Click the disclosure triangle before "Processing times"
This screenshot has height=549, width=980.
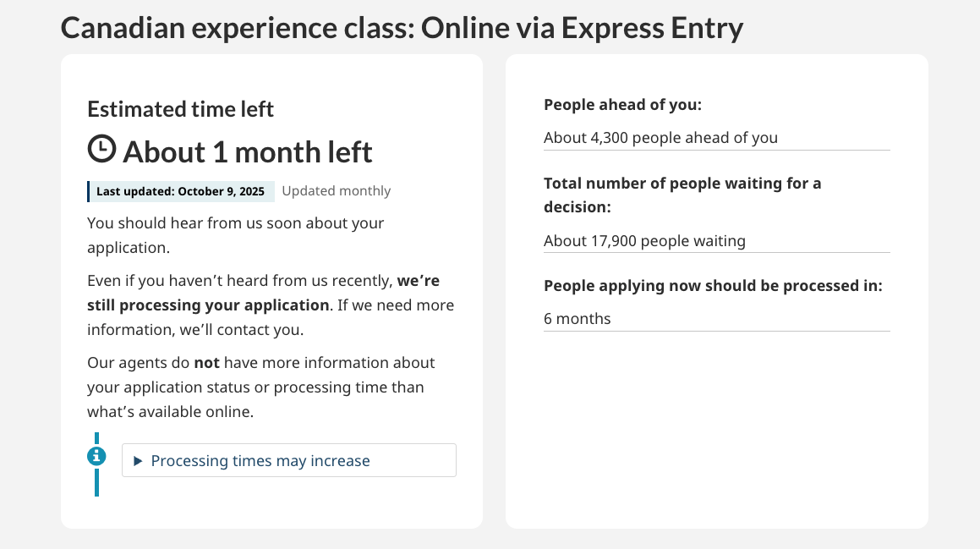tap(138, 461)
